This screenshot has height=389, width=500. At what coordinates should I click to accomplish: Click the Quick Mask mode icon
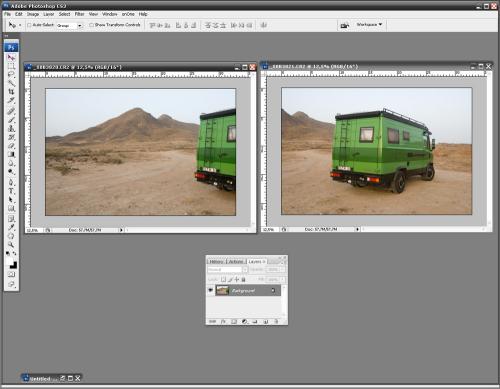coord(11,275)
